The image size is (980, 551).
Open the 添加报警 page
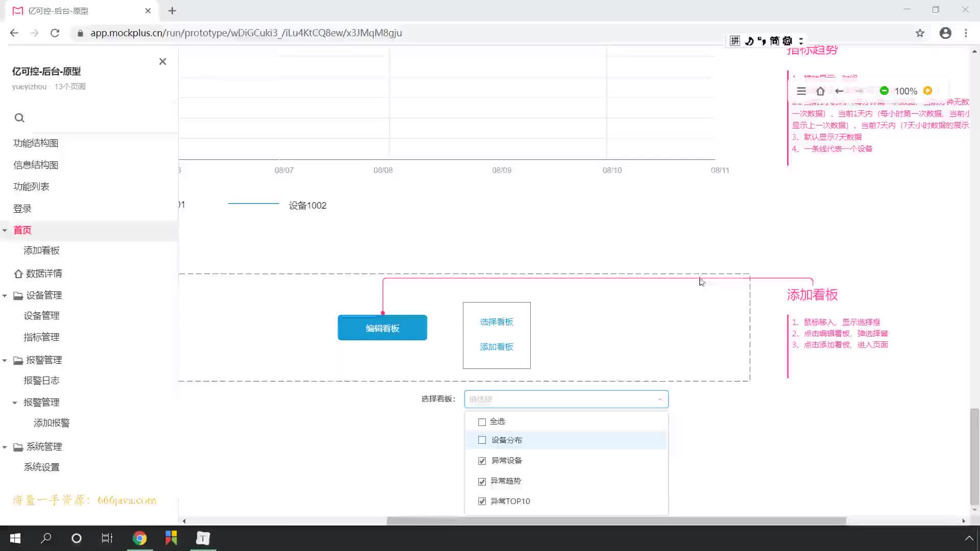click(x=52, y=423)
